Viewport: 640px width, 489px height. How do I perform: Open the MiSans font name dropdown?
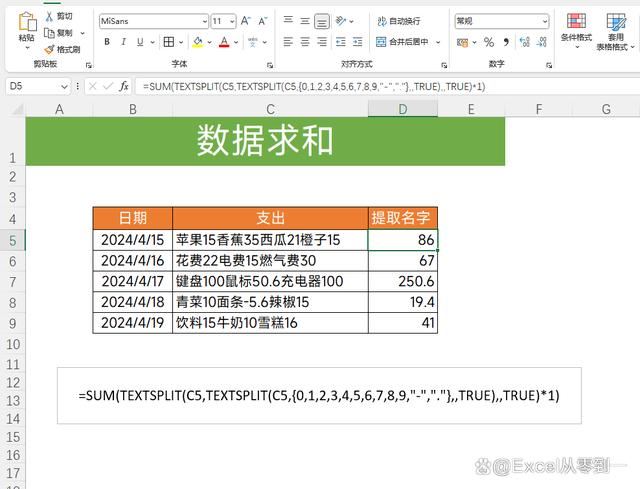point(204,21)
